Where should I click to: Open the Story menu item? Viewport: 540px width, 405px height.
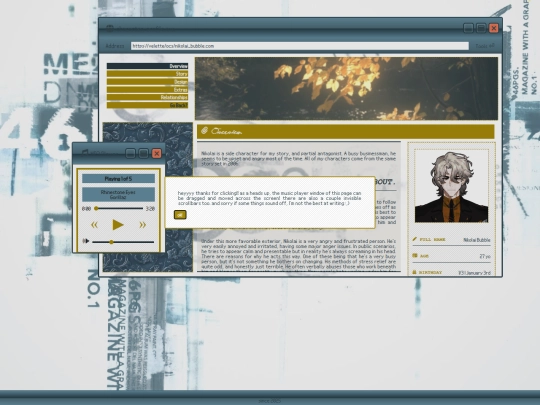pos(147,74)
